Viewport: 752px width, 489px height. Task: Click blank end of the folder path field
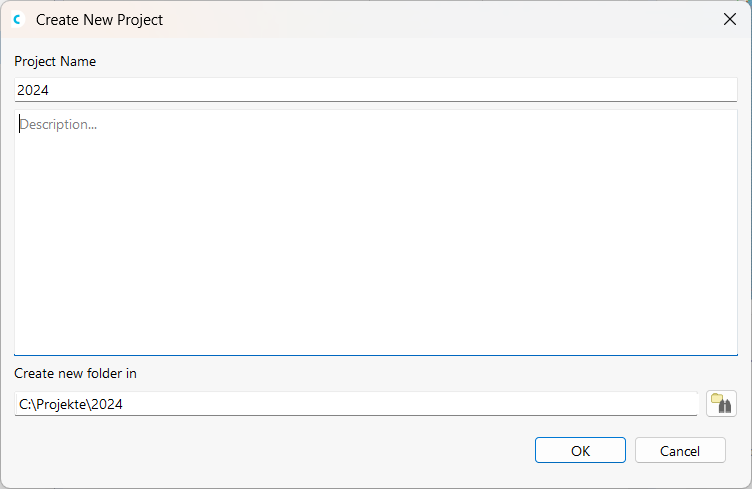[500, 404]
